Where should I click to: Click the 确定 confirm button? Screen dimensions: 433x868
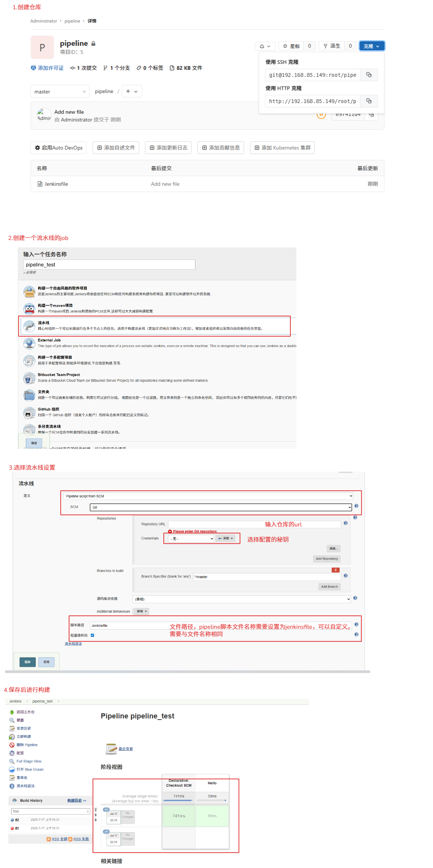point(34,443)
